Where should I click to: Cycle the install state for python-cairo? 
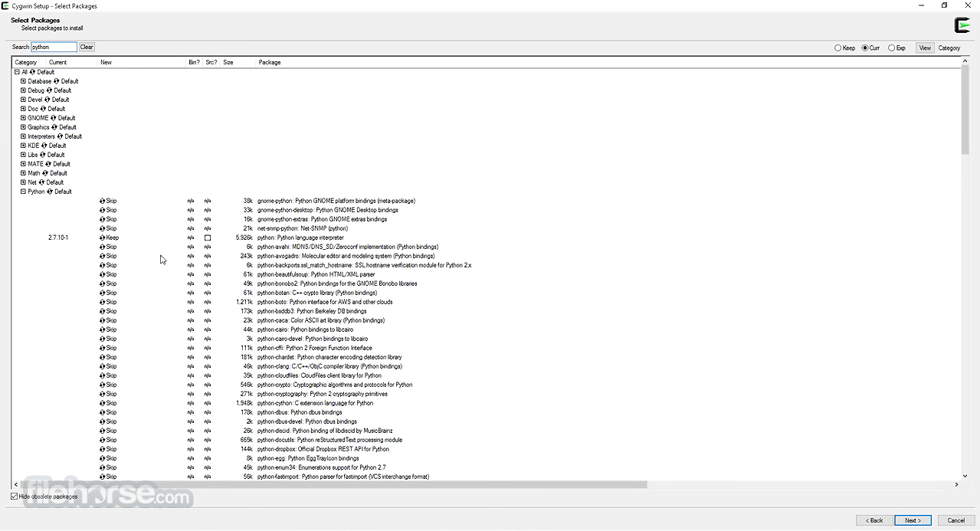[103, 329]
